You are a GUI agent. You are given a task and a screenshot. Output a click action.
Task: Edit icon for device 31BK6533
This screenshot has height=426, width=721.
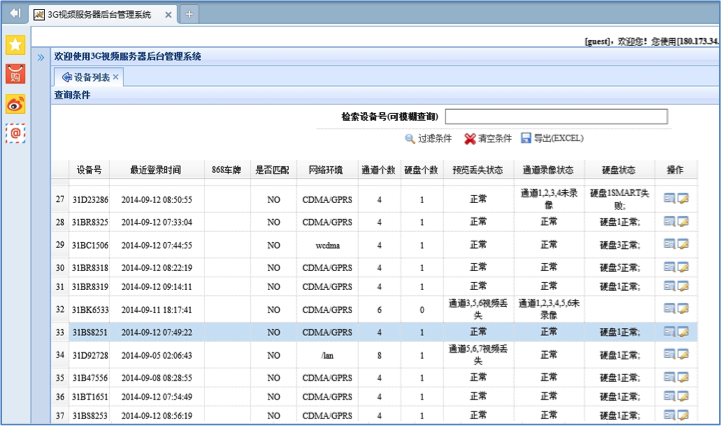(683, 308)
